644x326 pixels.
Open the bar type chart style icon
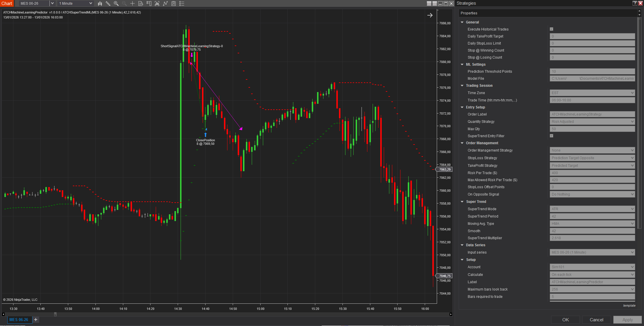(x=100, y=4)
